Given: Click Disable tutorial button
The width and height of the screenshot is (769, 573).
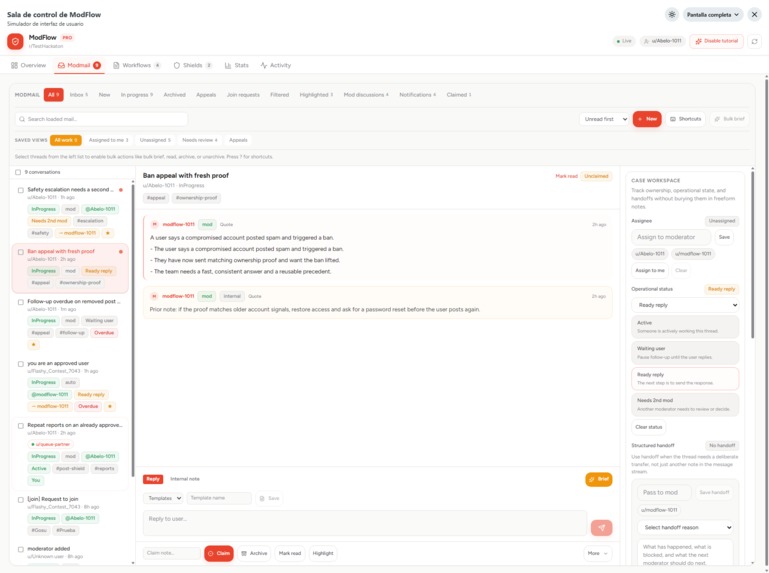Looking at the screenshot, I should coord(717,41).
